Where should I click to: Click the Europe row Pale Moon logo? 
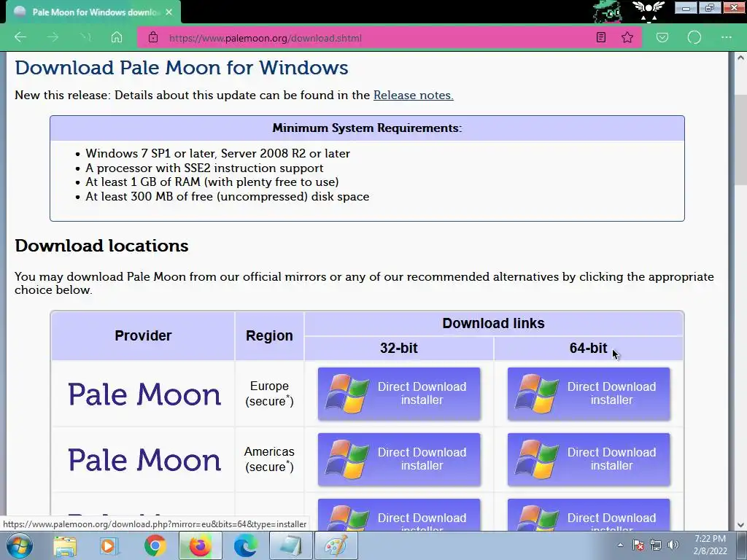(x=144, y=394)
